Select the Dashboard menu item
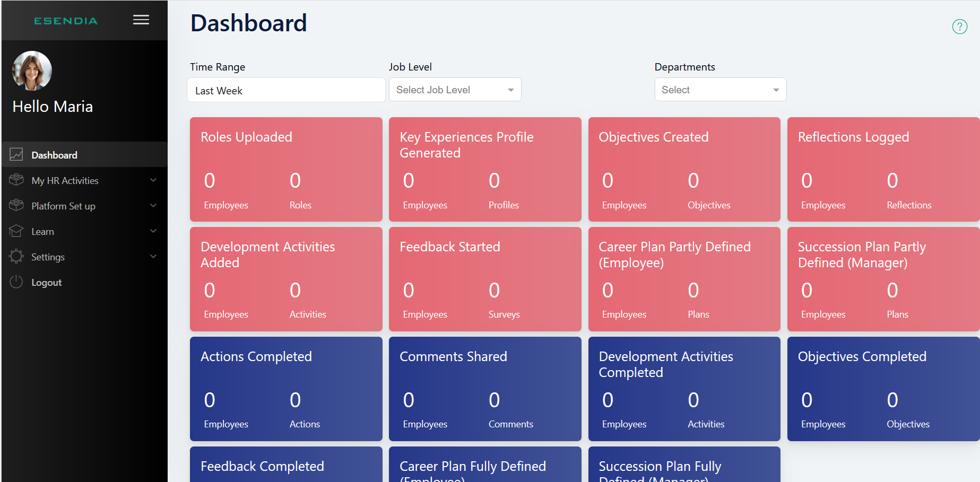This screenshot has width=980, height=482. [x=55, y=155]
